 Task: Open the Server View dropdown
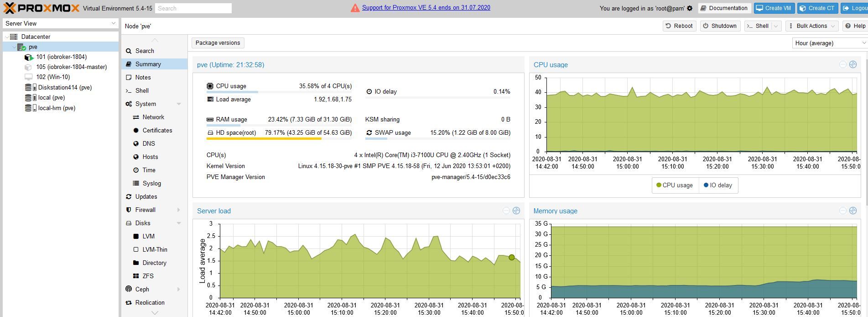(x=61, y=23)
